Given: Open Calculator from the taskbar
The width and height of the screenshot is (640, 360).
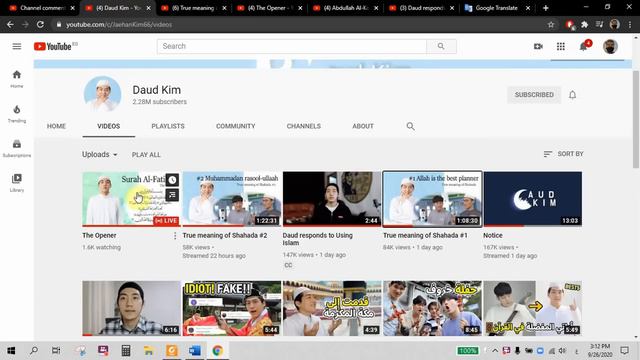Looking at the screenshot, I should tap(126, 350).
